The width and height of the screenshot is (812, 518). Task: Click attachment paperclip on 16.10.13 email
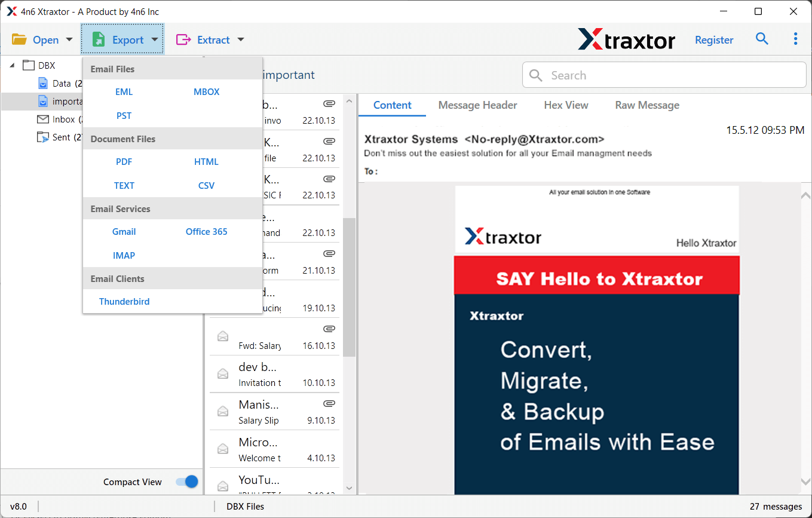tap(329, 329)
